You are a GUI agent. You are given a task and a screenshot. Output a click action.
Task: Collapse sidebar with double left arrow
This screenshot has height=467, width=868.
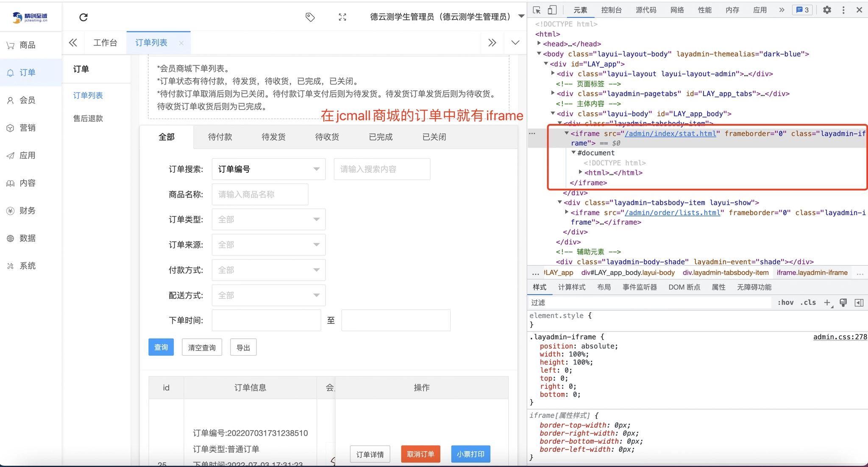click(73, 42)
